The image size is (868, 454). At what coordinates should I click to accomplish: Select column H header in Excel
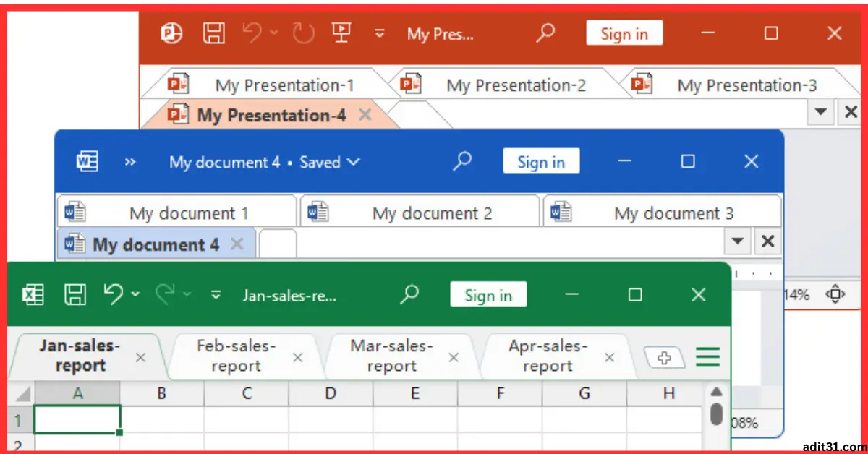click(668, 393)
